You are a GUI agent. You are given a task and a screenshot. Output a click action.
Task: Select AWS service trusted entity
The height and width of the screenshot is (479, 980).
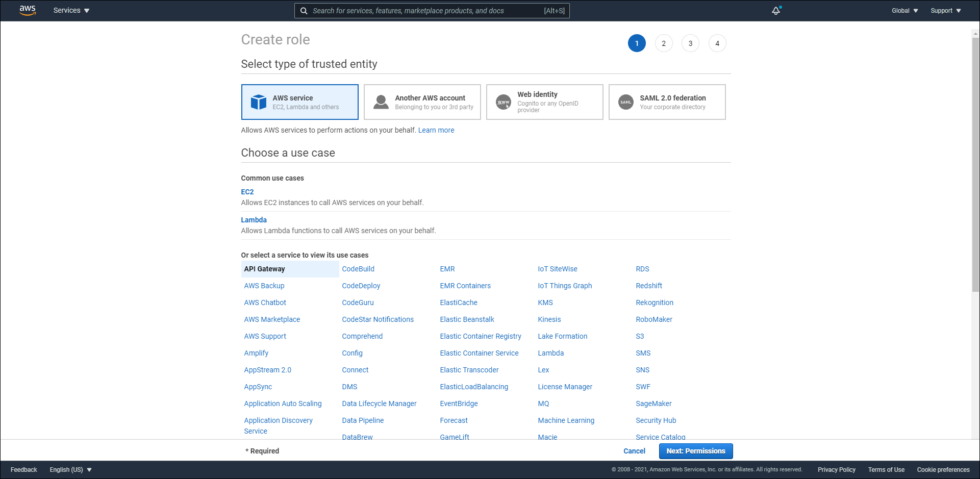click(x=299, y=102)
